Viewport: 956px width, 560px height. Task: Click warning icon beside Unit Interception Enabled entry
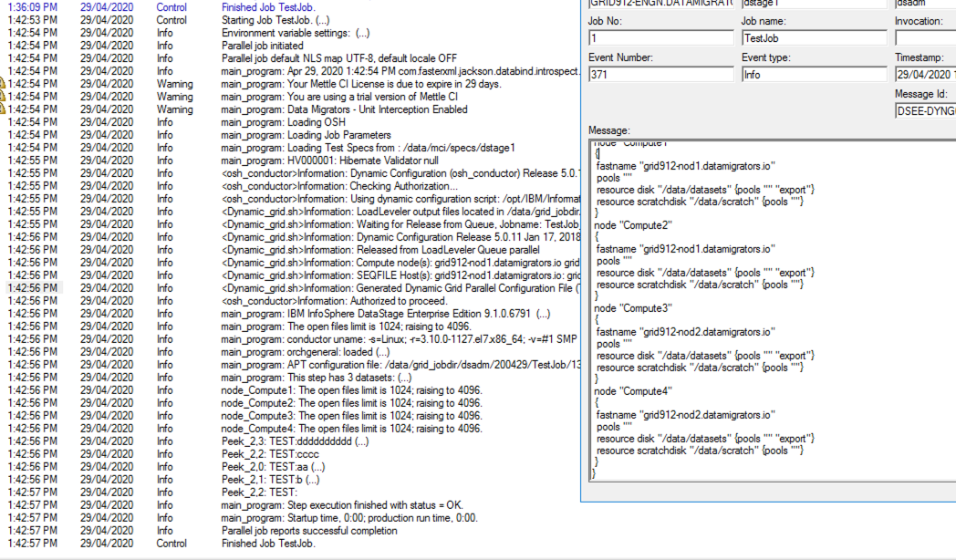coord(3,109)
